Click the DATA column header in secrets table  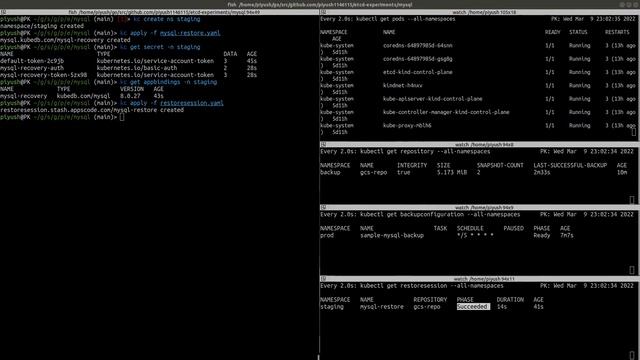pos(230,54)
